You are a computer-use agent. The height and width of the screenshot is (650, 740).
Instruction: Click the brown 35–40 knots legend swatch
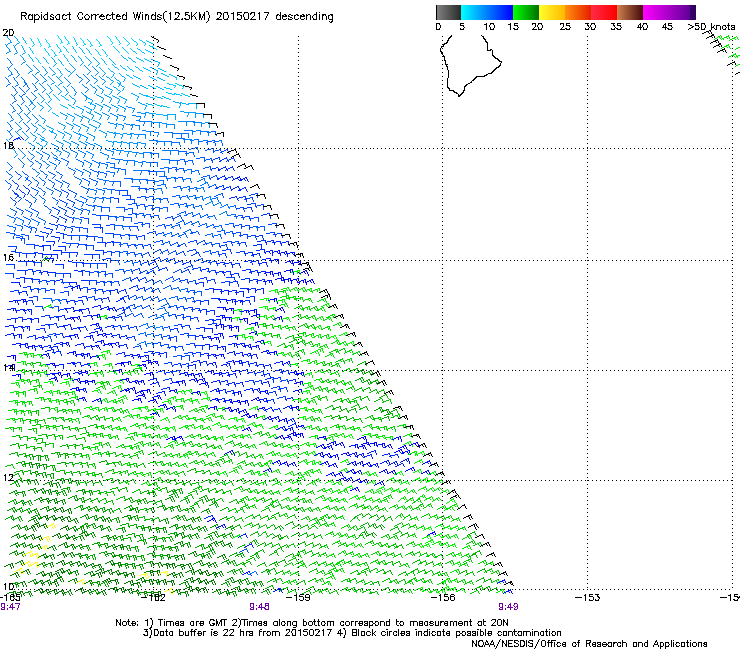[630, 12]
